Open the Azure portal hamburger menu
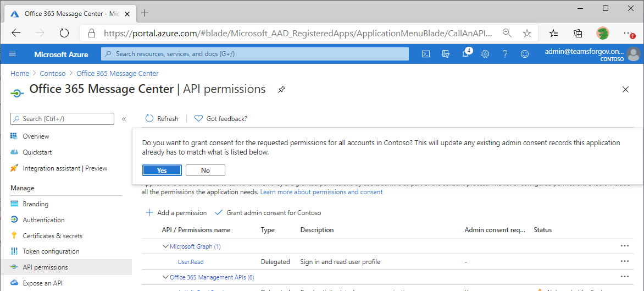 tap(13, 54)
